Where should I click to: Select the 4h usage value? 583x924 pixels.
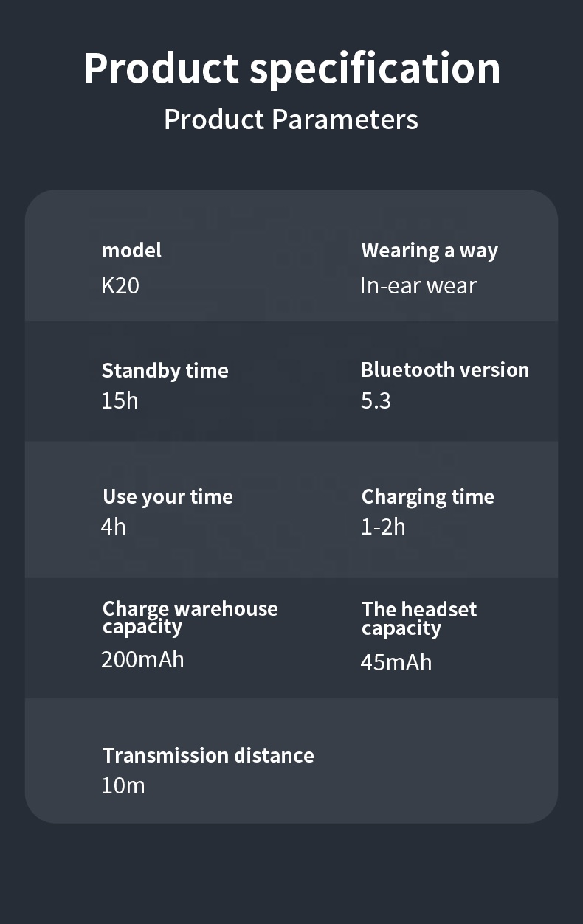point(114,527)
